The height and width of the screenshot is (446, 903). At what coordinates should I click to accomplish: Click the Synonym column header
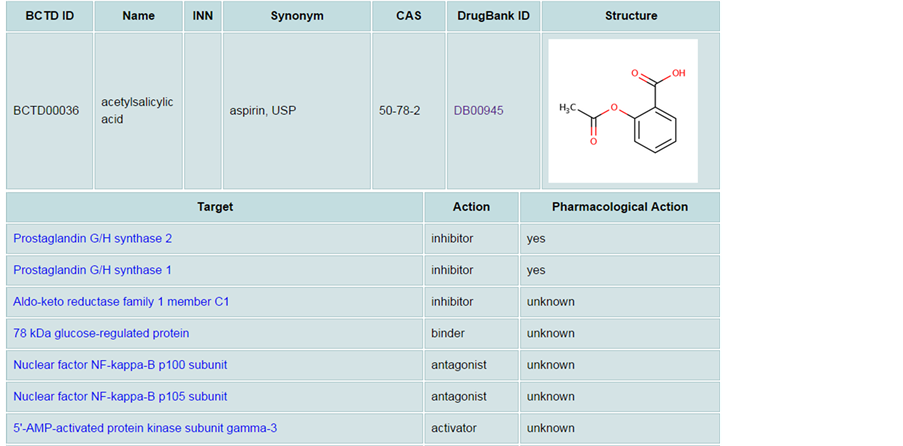[297, 16]
